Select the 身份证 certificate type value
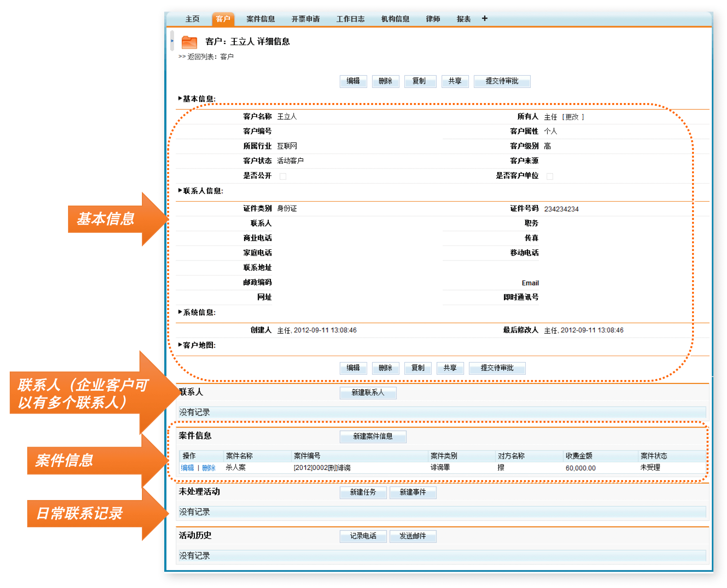The width and height of the screenshot is (727, 588). click(287, 208)
